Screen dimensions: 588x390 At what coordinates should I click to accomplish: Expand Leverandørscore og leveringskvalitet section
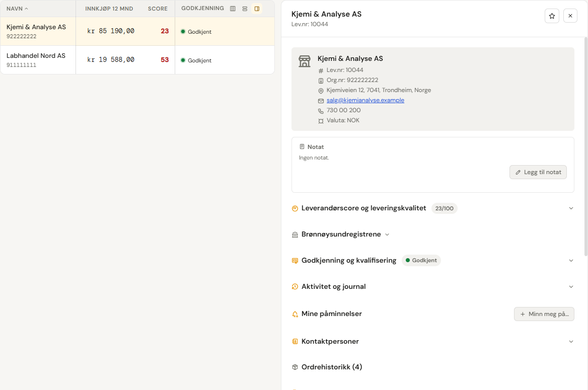click(x=433, y=208)
